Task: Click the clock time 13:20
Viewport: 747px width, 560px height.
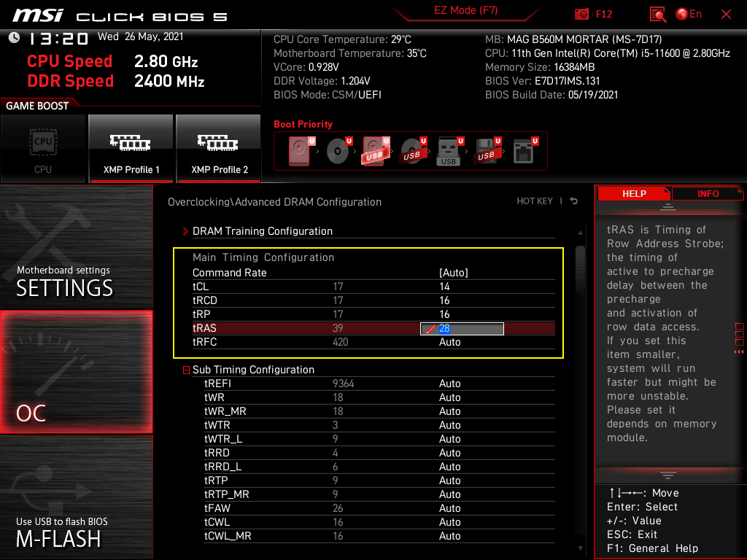Action: coord(58,39)
